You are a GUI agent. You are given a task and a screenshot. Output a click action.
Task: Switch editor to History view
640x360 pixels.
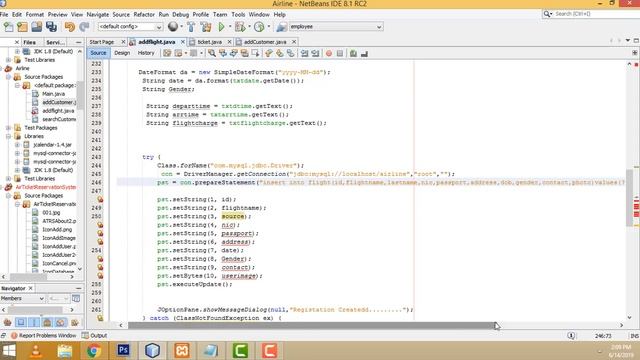point(146,53)
